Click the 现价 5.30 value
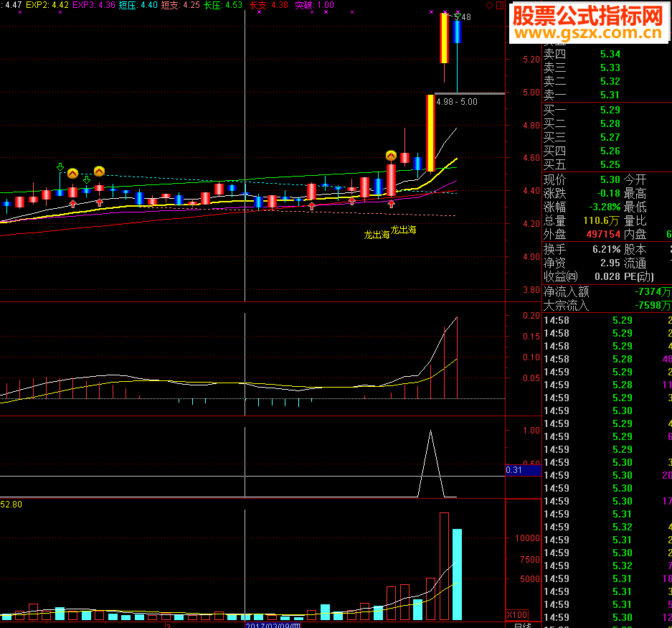The width and height of the screenshot is (672, 628). [x=610, y=179]
